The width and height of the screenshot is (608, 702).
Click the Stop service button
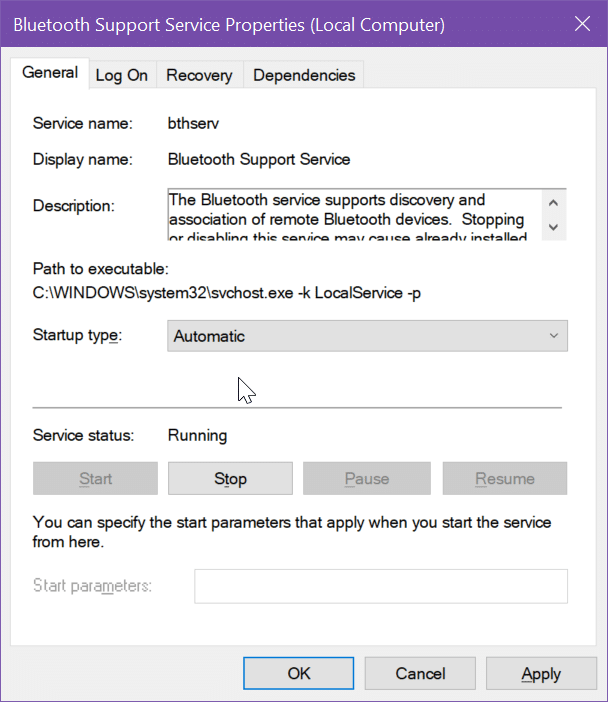(230, 479)
